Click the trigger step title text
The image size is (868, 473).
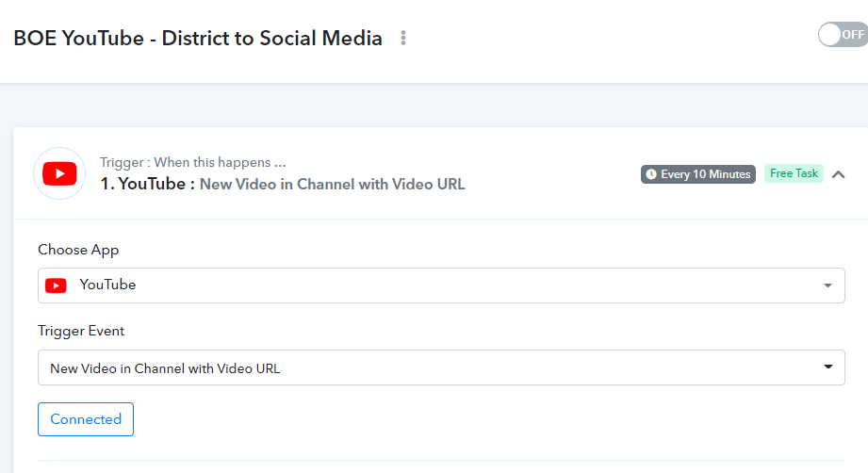(283, 184)
